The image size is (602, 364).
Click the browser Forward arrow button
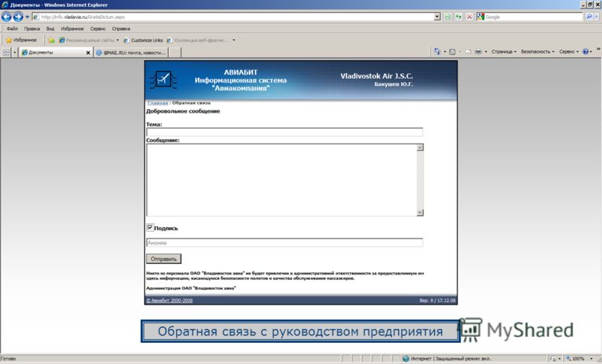click(x=17, y=17)
